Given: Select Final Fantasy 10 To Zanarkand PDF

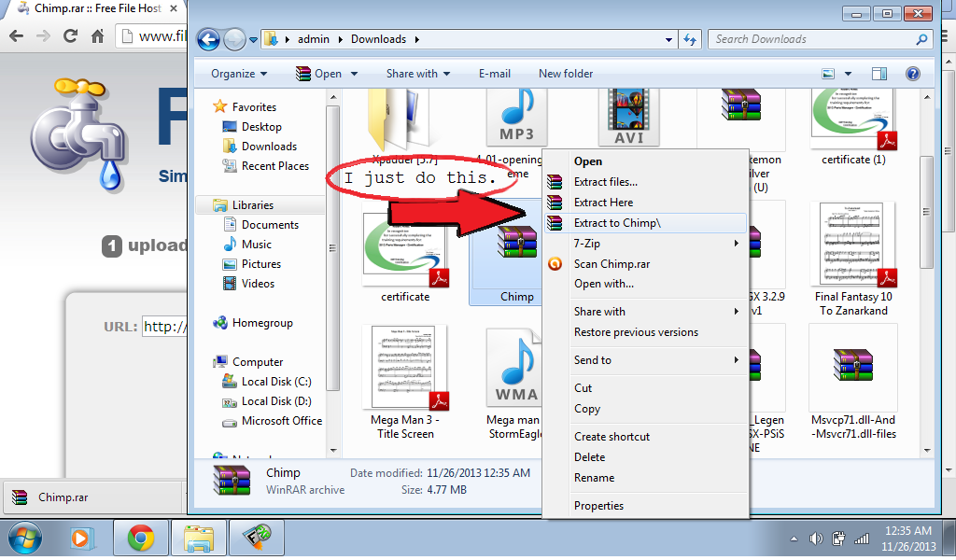Looking at the screenshot, I should tap(853, 259).
